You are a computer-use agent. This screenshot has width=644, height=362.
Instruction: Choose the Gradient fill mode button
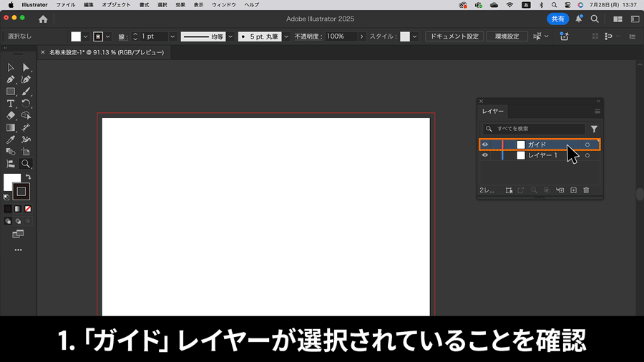click(x=18, y=209)
